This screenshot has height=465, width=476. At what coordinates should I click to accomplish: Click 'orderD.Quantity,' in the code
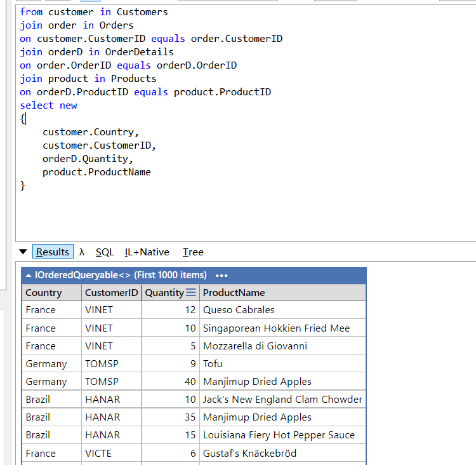(x=88, y=159)
